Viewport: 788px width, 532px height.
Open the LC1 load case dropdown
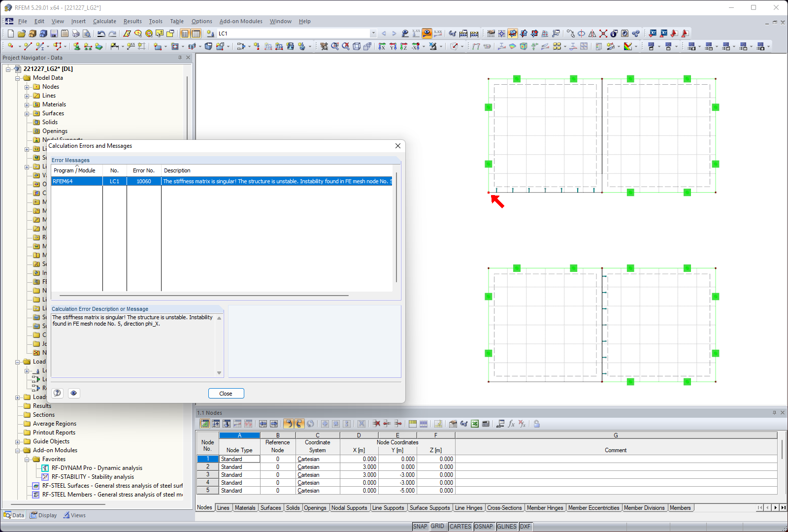373,33
